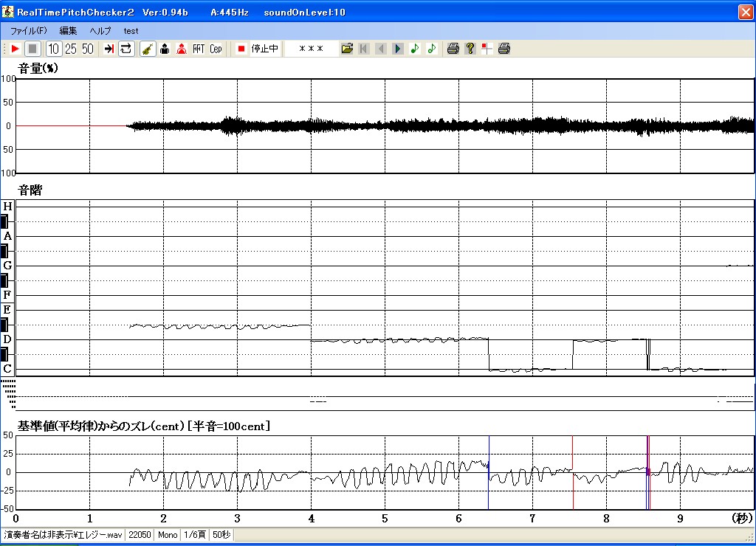Click the G note key label
The image size is (756, 546).
point(7,266)
